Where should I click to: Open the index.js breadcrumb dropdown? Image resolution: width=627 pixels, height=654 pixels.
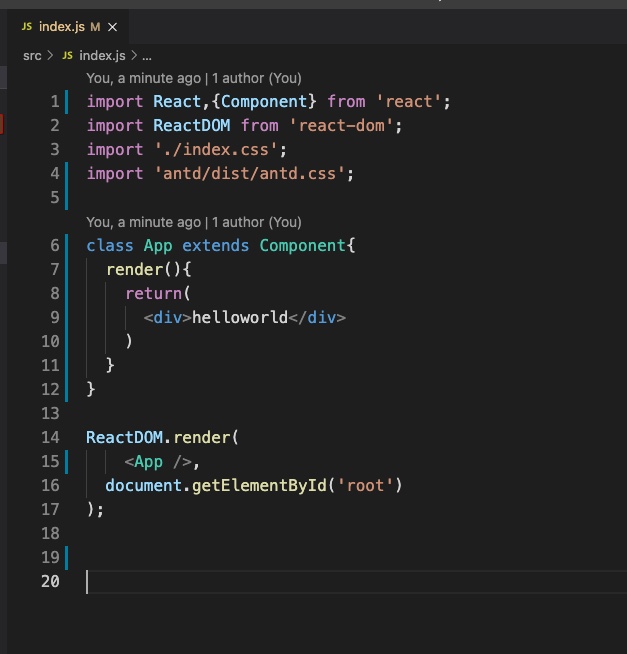click(102, 56)
